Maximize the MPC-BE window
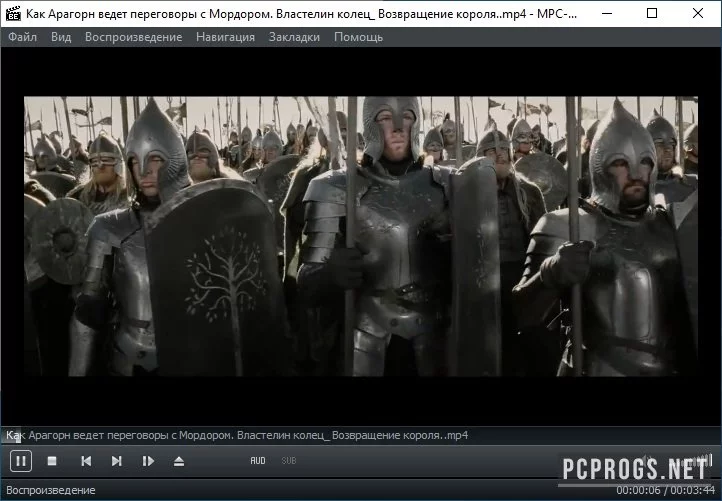The width and height of the screenshot is (722, 501). pyautogui.click(x=652, y=13)
